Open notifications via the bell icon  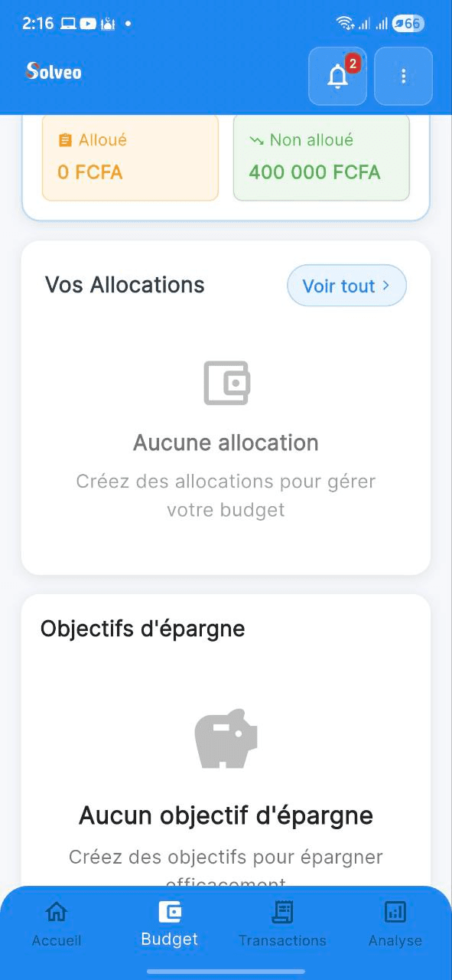click(337, 76)
